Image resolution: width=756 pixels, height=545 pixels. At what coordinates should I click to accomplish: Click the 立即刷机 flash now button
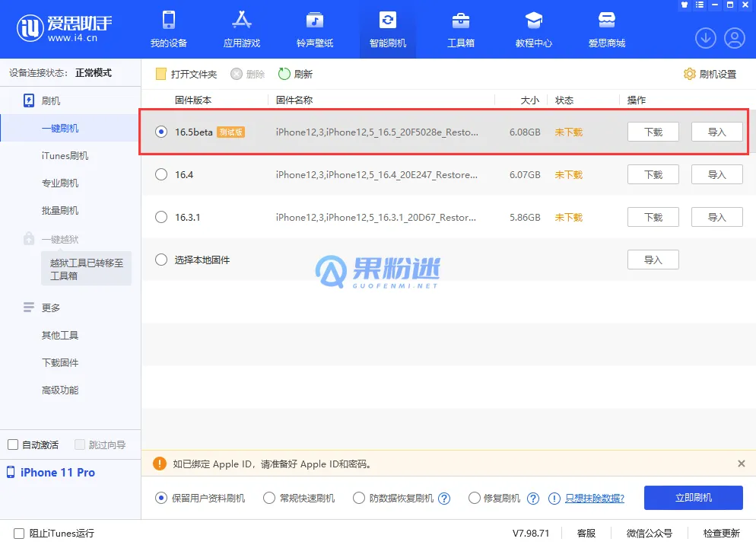[x=693, y=498]
